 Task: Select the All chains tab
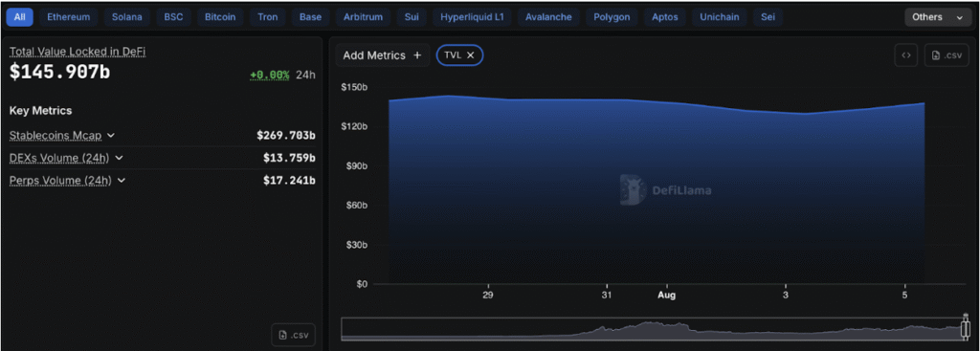point(19,17)
